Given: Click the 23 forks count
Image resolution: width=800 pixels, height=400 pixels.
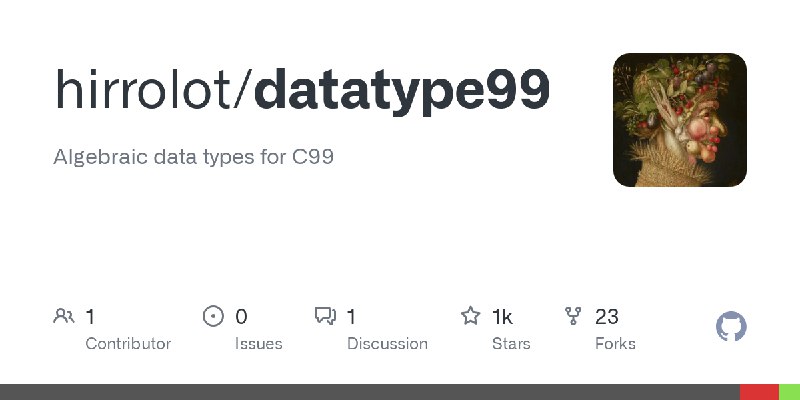Looking at the screenshot, I should point(607,317).
